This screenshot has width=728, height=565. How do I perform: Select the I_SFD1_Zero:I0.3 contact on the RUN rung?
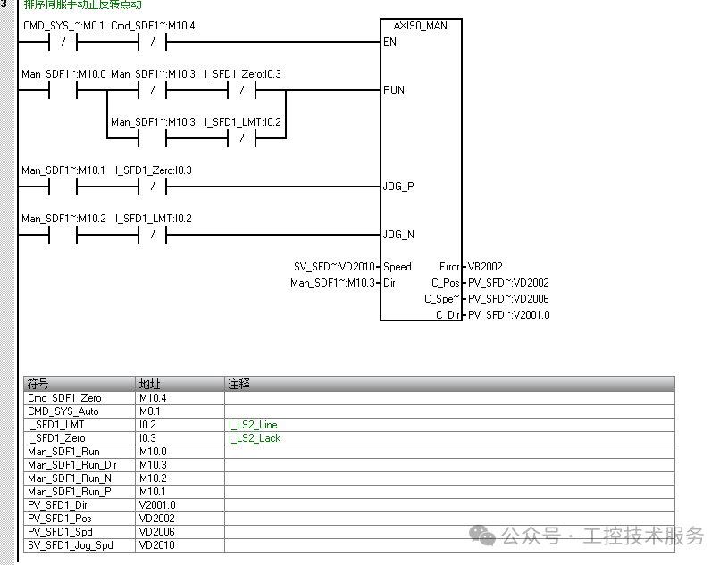[241, 90]
